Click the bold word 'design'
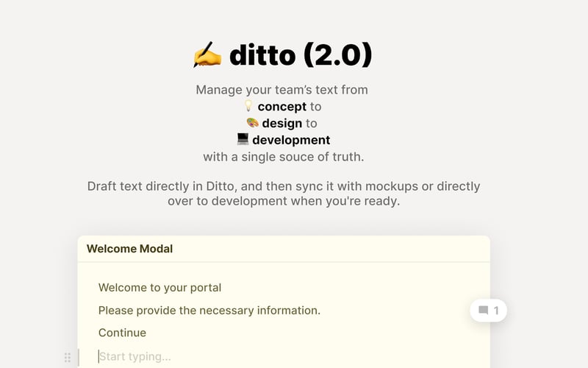The width and height of the screenshot is (588, 368). pyautogui.click(x=282, y=123)
